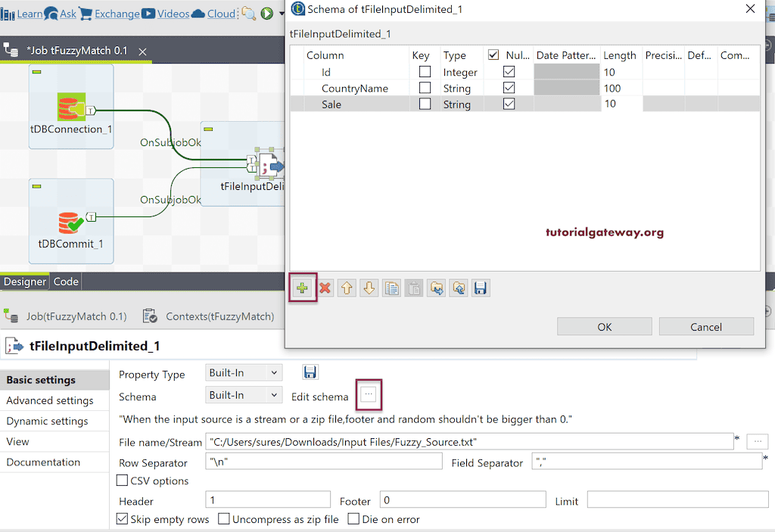
Task: Click the red X remove column icon
Action: click(x=325, y=288)
